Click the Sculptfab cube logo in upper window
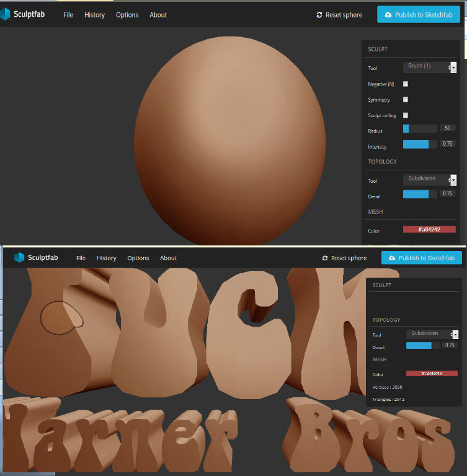The height and width of the screenshot is (476, 467). click(5, 14)
